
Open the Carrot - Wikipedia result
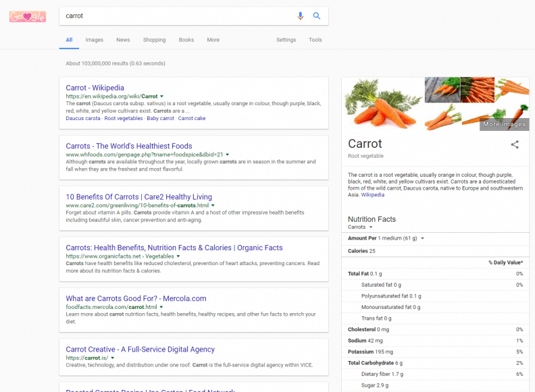point(95,88)
